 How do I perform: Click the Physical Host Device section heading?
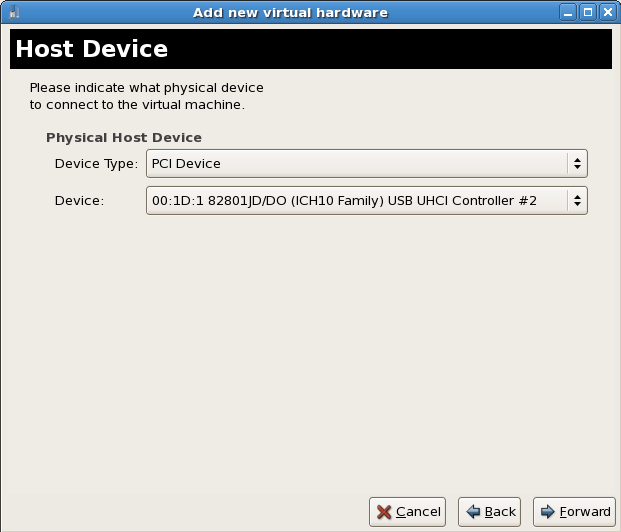tap(124, 137)
